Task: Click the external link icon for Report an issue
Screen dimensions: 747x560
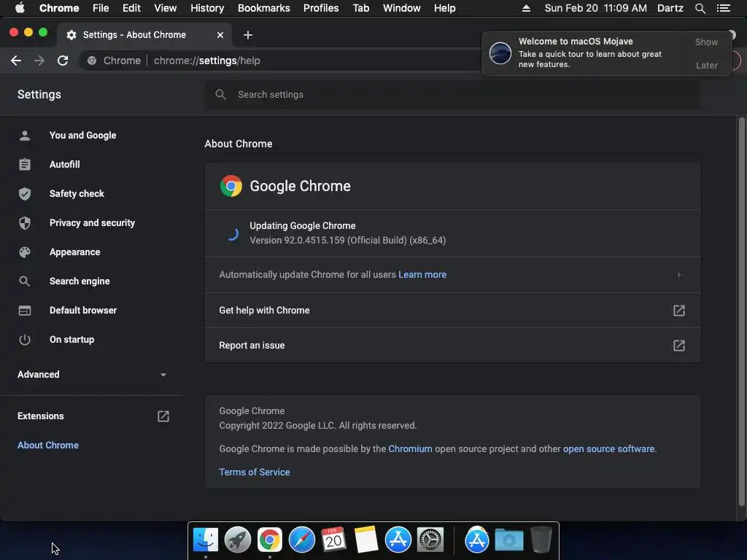Action: [679, 345]
